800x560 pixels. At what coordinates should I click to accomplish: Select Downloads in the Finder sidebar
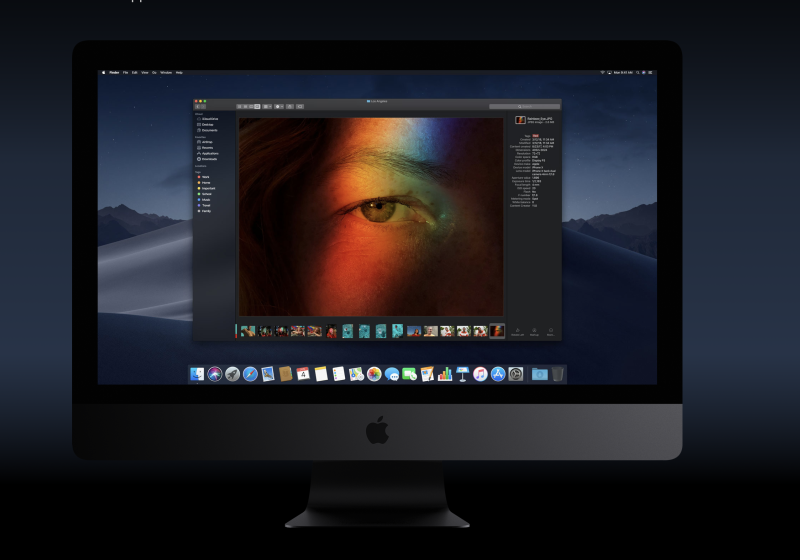coord(207,159)
